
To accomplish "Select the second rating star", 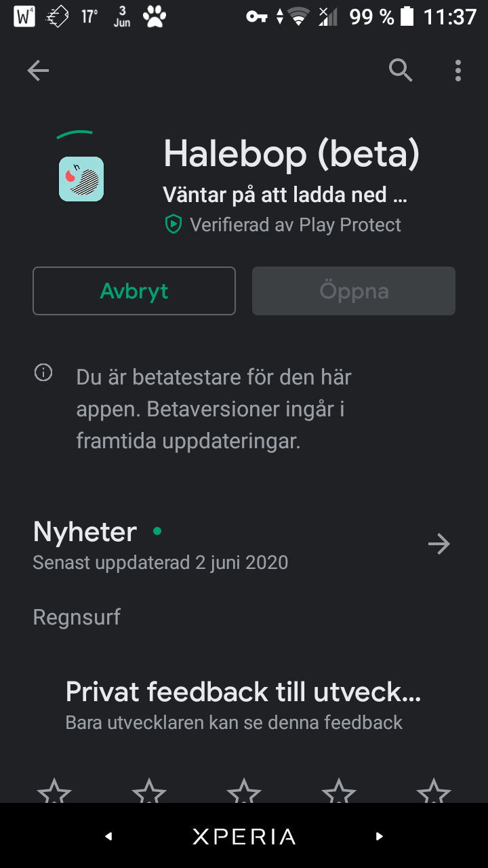I will click(149, 792).
